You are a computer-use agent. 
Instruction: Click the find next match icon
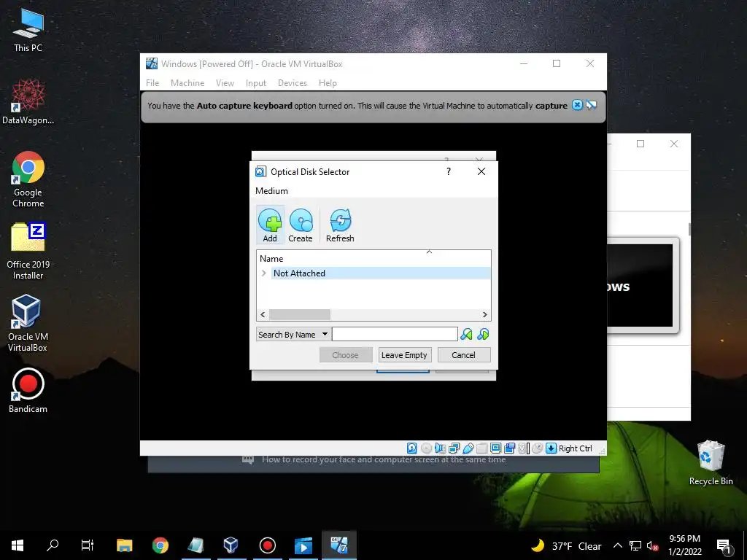(483, 334)
